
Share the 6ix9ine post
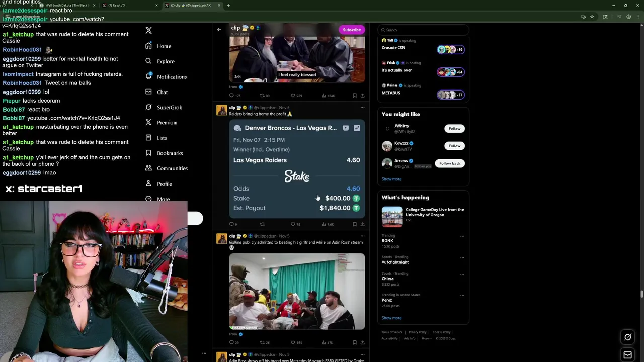362,343
